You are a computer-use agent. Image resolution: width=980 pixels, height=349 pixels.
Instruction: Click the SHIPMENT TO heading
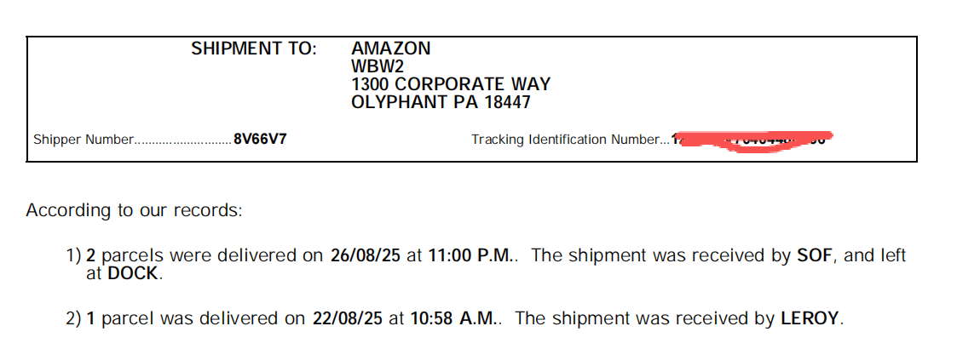click(x=253, y=49)
